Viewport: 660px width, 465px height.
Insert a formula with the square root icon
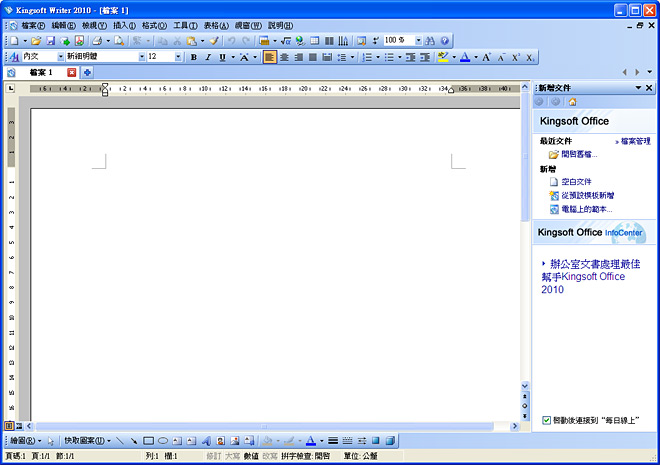[286, 41]
